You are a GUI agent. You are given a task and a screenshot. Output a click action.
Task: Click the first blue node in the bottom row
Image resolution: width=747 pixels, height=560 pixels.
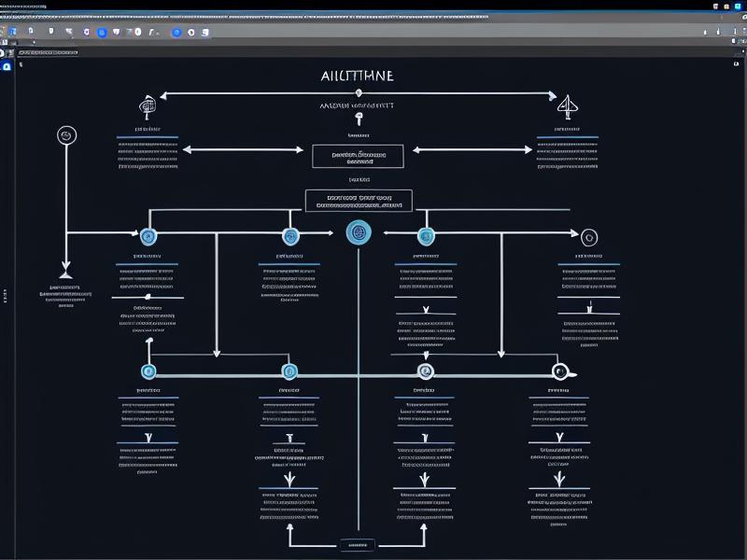click(x=148, y=371)
